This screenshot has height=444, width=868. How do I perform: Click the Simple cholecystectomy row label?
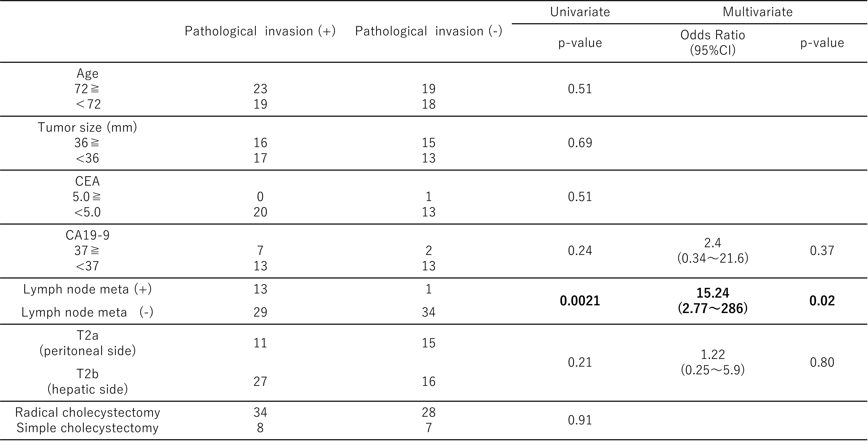click(x=87, y=428)
